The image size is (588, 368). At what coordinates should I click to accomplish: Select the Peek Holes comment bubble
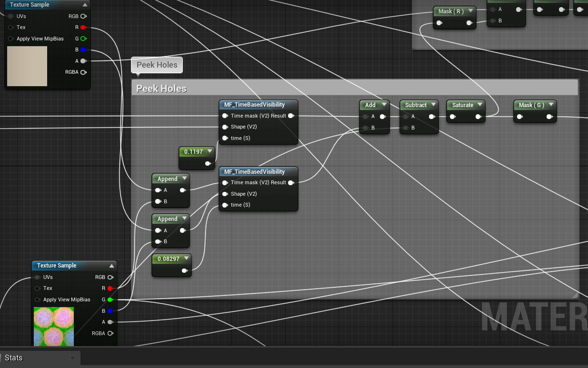click(157, 65)
